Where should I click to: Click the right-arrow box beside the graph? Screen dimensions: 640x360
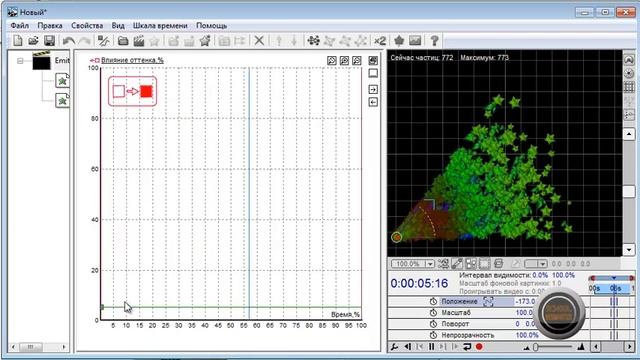tap(373, 89)
